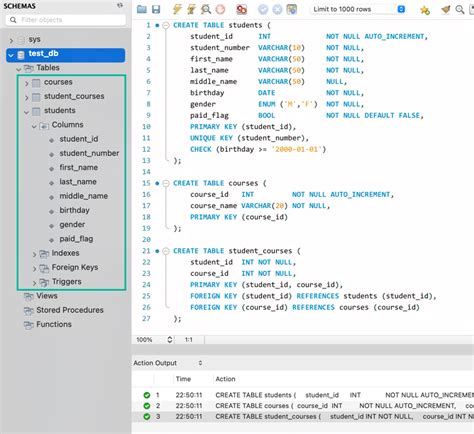Click green success icon of output row 3
Image resolution: width=474 pixels, height=434 pixels.
147,417
